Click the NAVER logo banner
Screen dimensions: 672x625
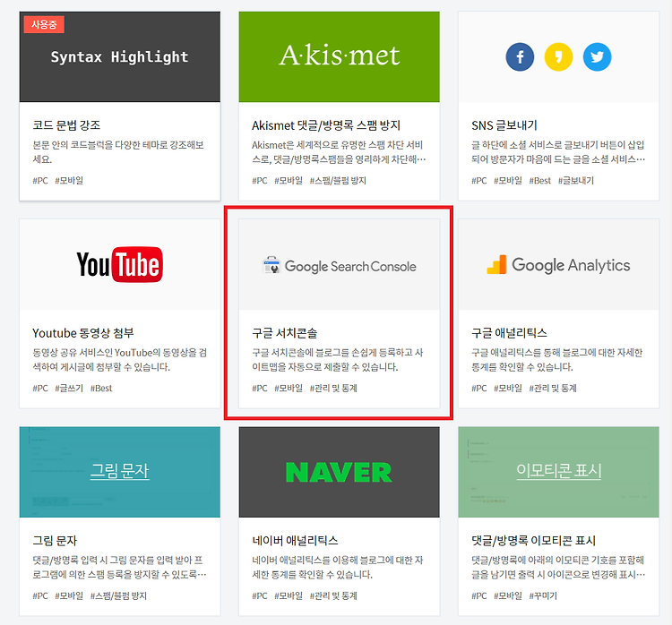pyautogui.click(x=339, y=472)
